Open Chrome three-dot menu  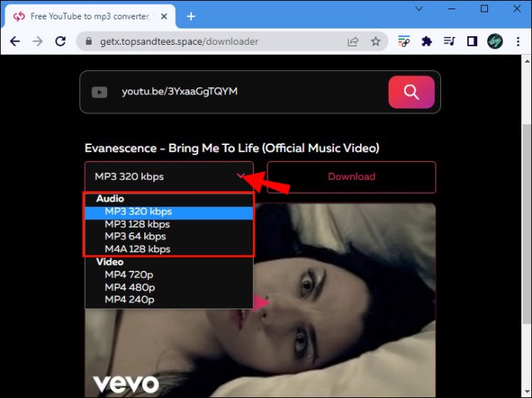518,42
